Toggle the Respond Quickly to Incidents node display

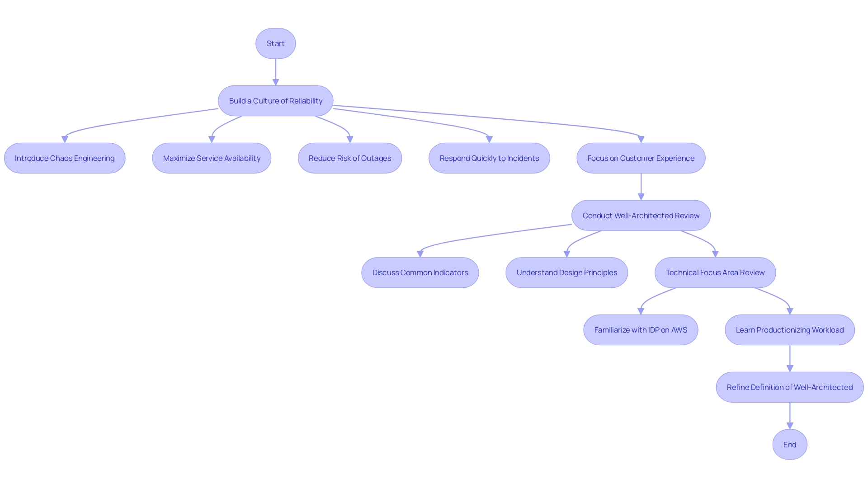coord(490,158)
